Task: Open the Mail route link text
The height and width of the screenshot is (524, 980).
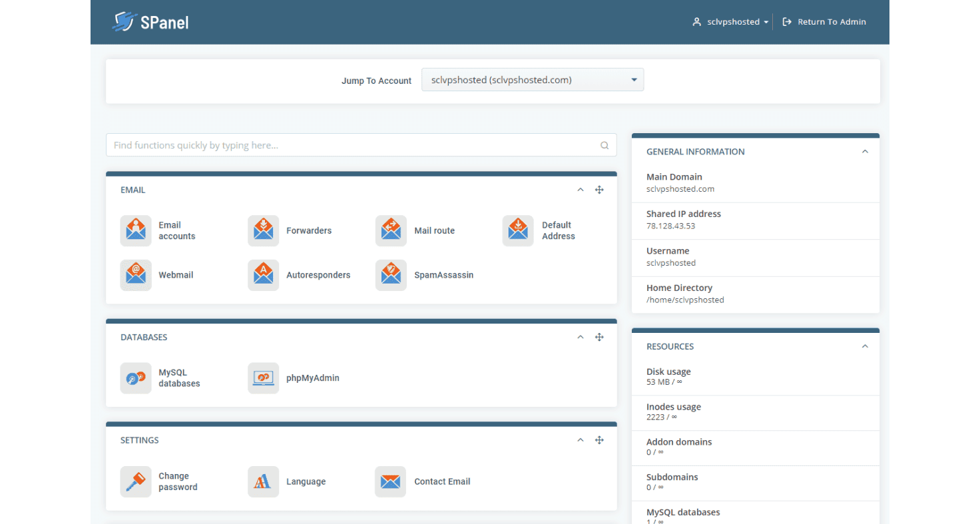Action: 434,230
